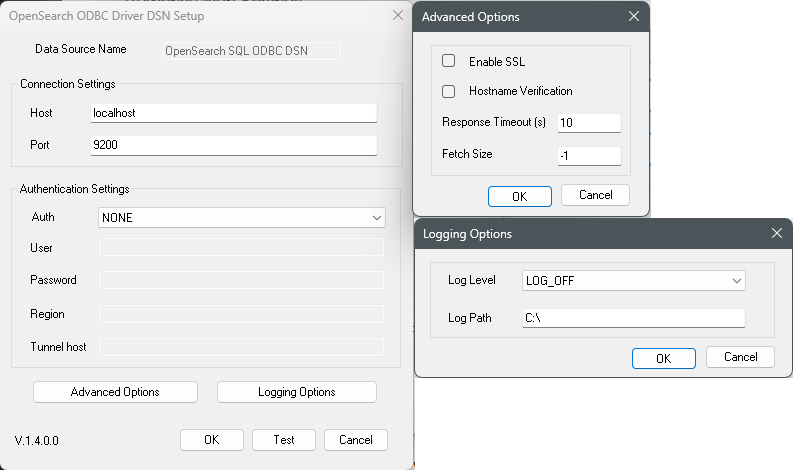This screenshot has height=470, width=795.
Task: Toggle Hostname Verification checkbox
Action: click(448, 91)
